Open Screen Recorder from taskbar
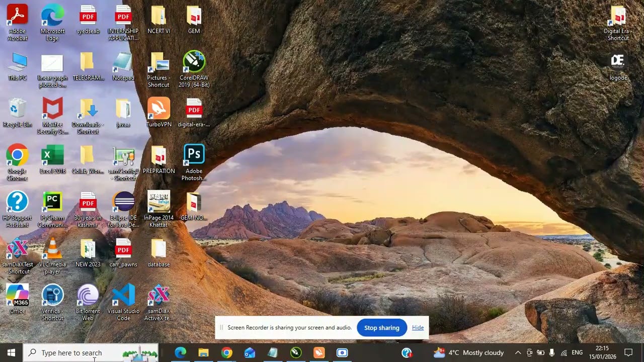 tap(342, 353)
